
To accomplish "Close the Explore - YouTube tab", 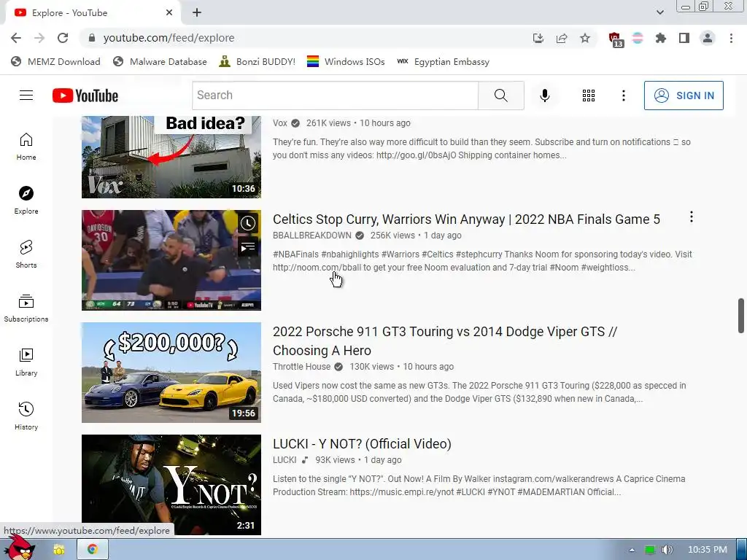I will point(169,13).
